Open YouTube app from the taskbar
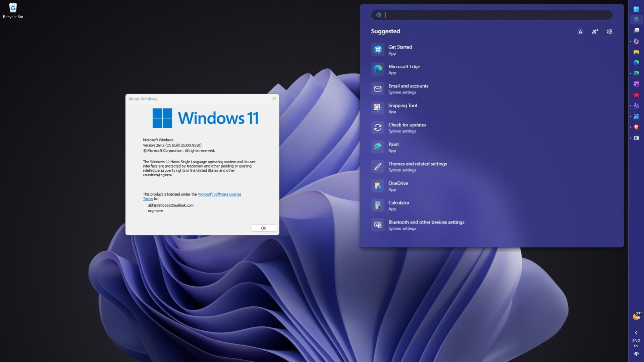The image size is (644, 362). click(636, 95)
